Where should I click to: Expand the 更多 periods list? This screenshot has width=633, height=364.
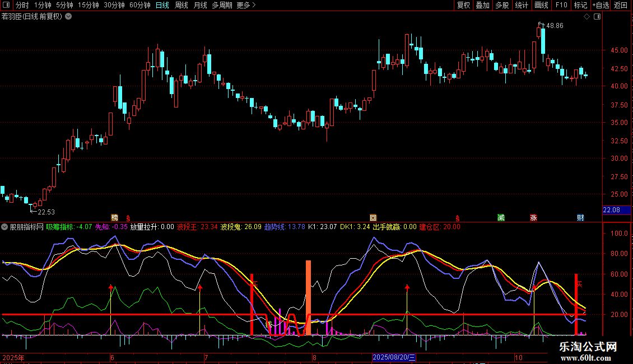coord(245,6)
